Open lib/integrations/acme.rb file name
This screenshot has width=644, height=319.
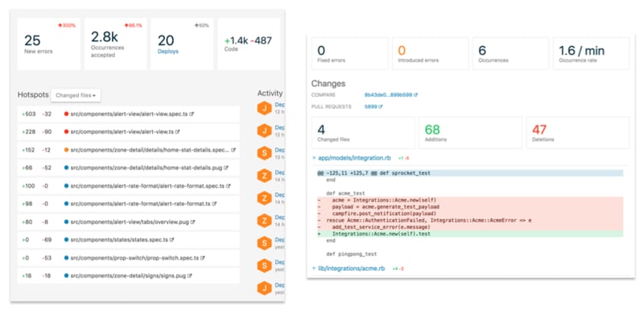pos(352,268)
